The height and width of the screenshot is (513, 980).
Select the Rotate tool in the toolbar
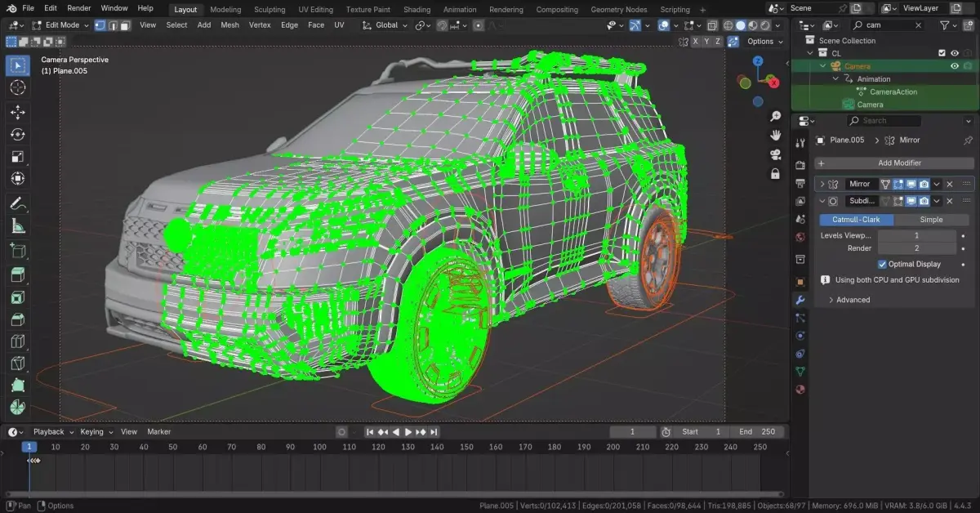18,135
